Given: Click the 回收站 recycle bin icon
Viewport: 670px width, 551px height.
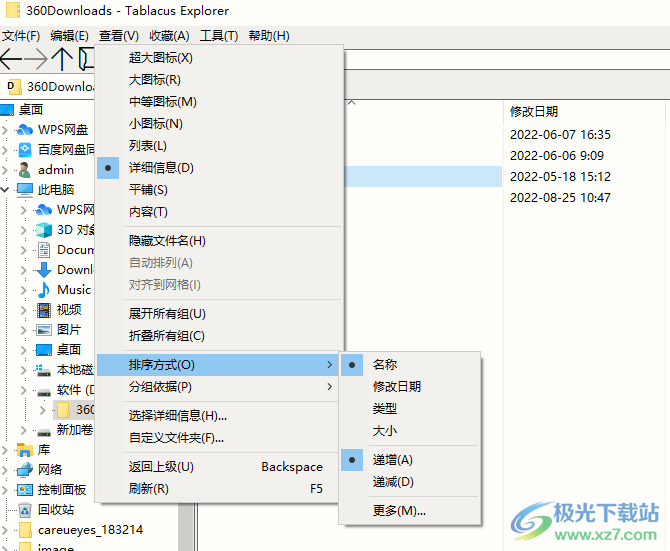Looking at the screenshot, I should pos(25,510).
